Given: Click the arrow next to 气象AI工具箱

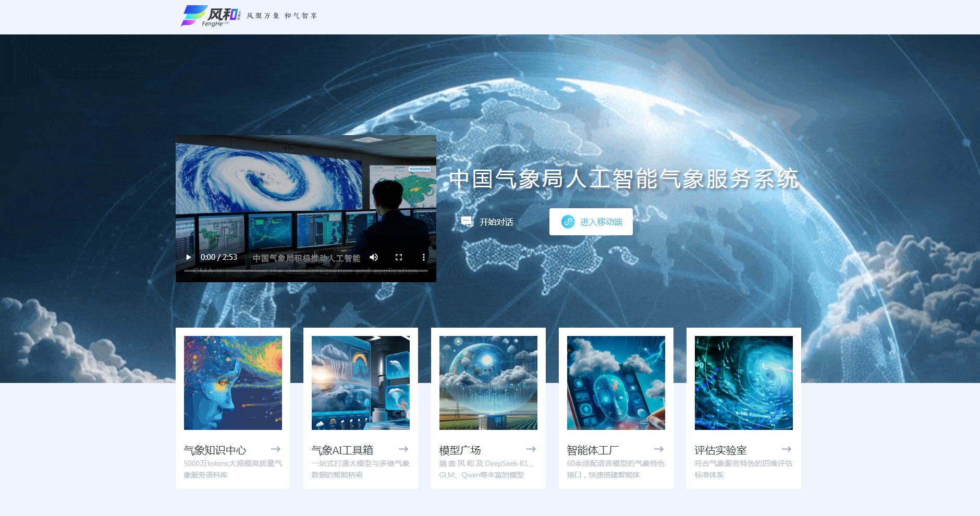Looking at the screenshot, I should point(403,449).
